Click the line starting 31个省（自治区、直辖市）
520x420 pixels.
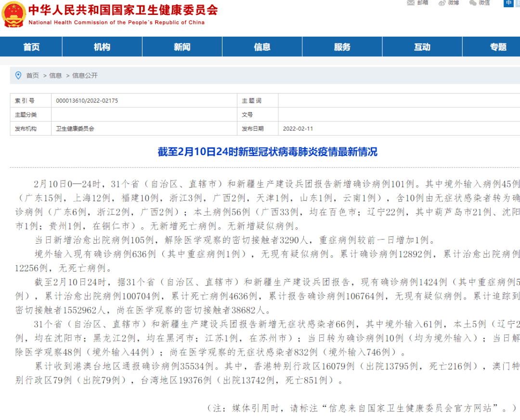click(277, 324)
